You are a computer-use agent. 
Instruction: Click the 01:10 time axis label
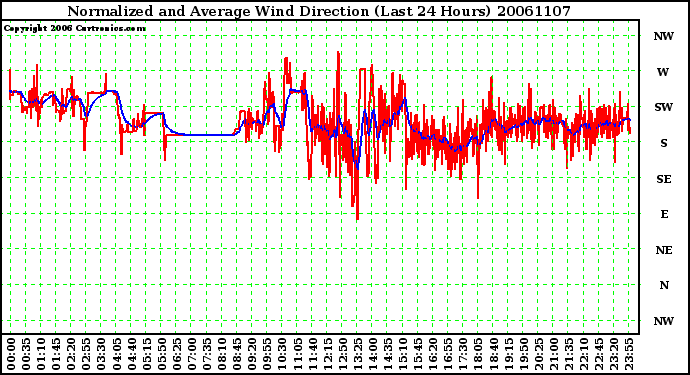[x=41, y=354]
